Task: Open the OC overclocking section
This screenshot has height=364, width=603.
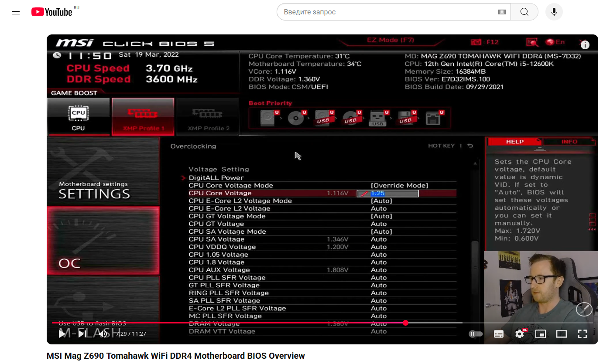Action: tap(103, 241)
